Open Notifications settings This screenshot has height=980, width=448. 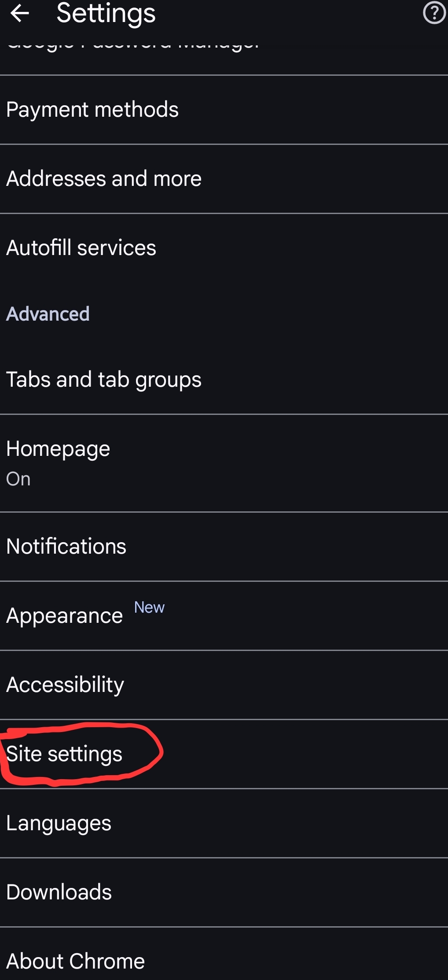[66, 547]
